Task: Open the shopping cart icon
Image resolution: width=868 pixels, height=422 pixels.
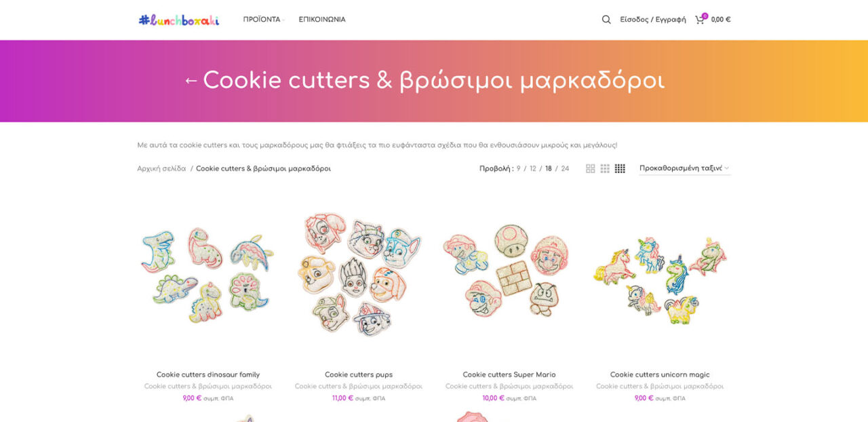Action: click(700, 20)
